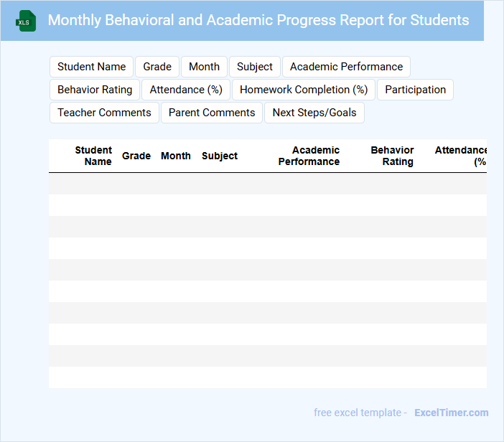The image size is (504, 442).
Task: Choose the Teacher Comments tag
Action: pyautogui.click(x=104, y=113)
